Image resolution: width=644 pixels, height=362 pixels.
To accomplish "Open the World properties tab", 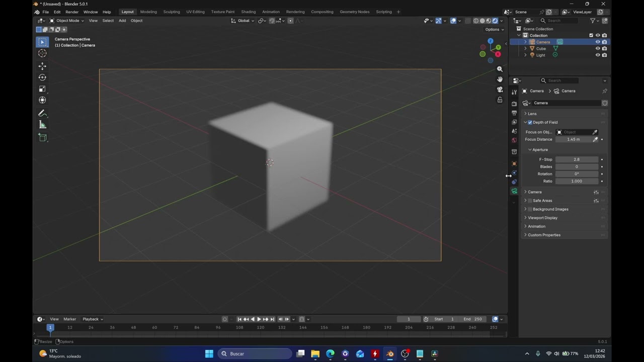I will pos(514,140).
